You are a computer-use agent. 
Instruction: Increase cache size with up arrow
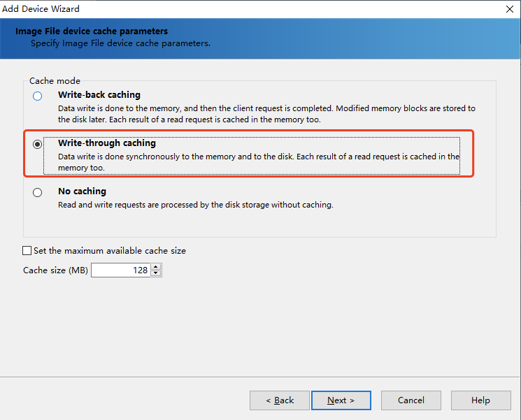156,267
